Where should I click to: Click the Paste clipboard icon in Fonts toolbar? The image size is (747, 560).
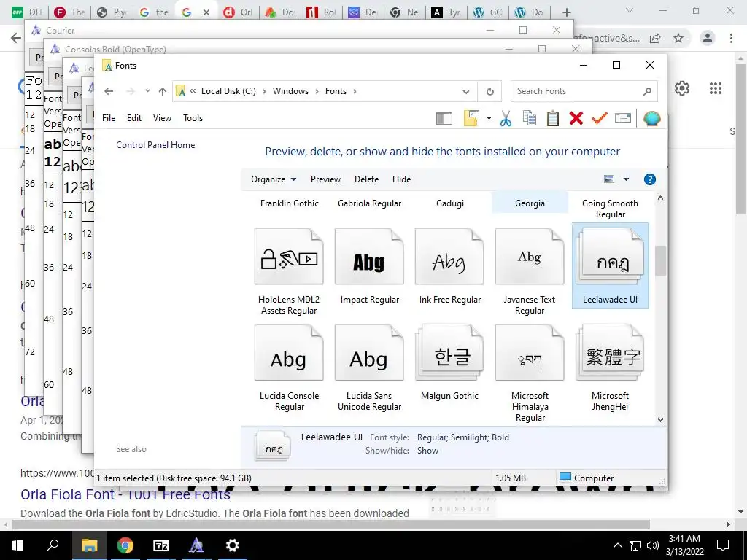tap(553, 118)
